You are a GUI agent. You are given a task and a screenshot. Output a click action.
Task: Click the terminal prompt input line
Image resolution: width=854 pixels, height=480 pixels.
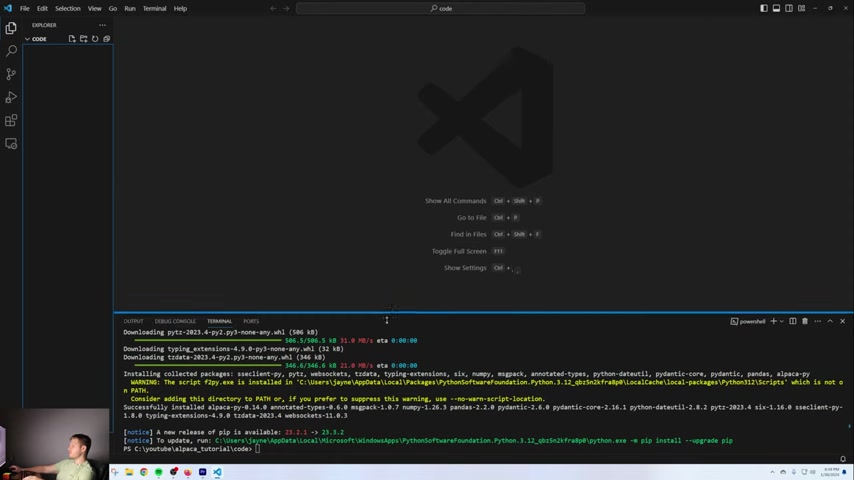pyautogui.click(x=482, y=449)
